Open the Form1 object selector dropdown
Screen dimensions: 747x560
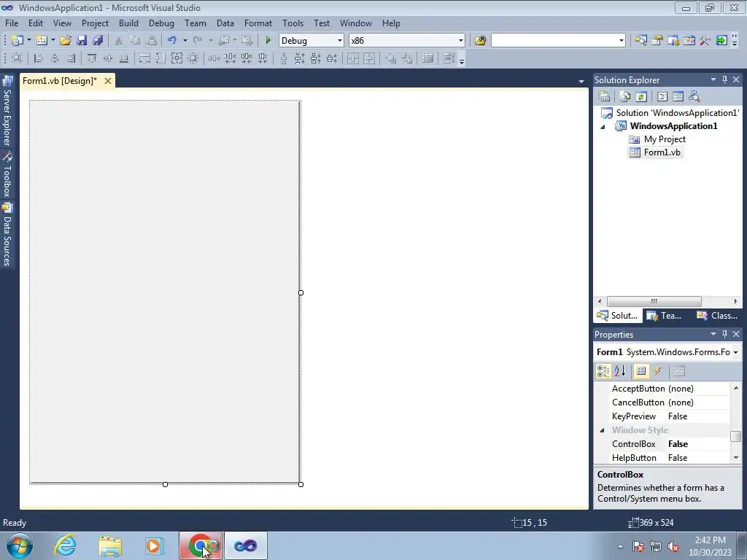click(x=735, y=352)
